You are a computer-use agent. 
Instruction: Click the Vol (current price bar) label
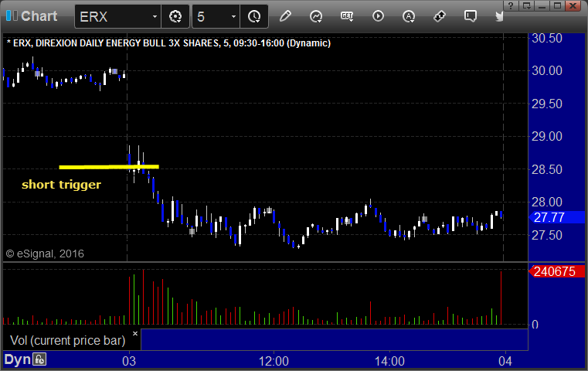pyautogui.click(x=67, y=340)
